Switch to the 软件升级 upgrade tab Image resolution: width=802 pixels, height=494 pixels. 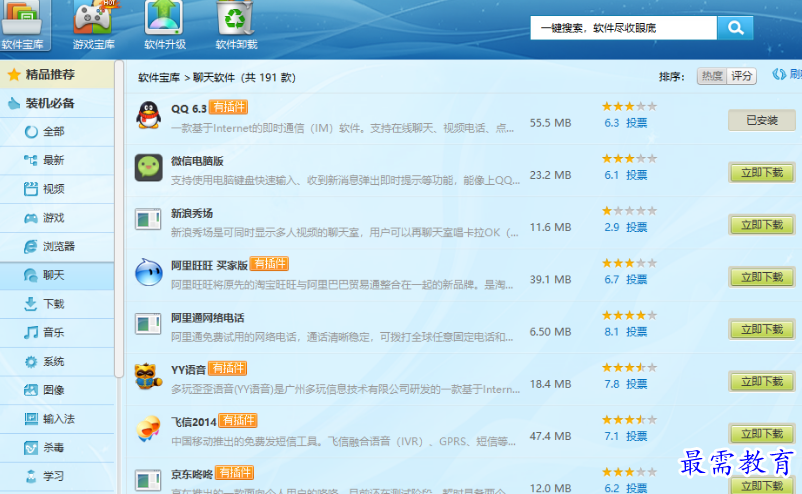click(165, 26)
